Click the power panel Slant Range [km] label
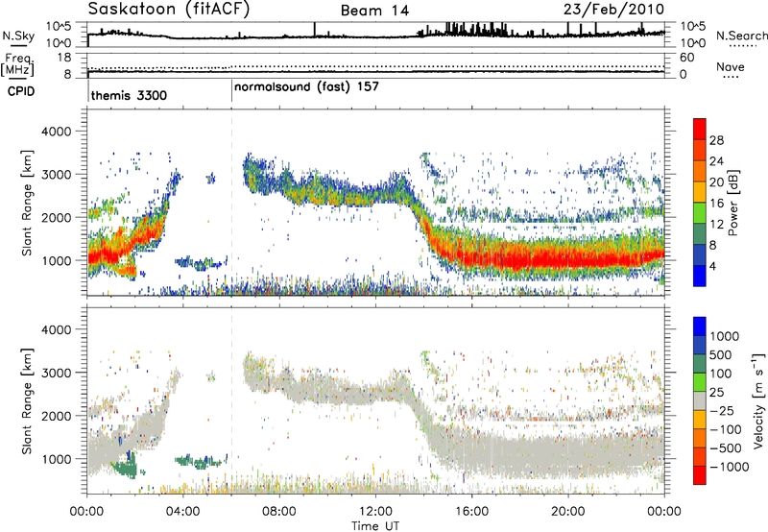 coord(27,203)
